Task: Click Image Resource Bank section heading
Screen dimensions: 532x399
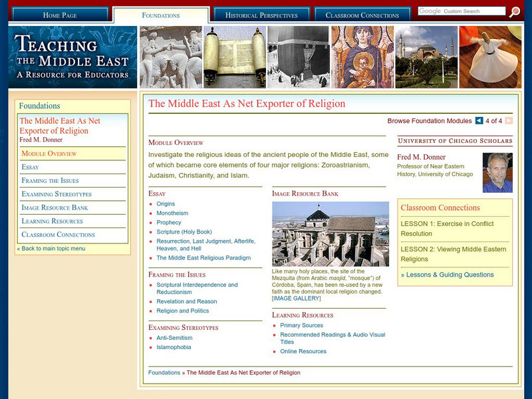Action: tap(305, 194)
